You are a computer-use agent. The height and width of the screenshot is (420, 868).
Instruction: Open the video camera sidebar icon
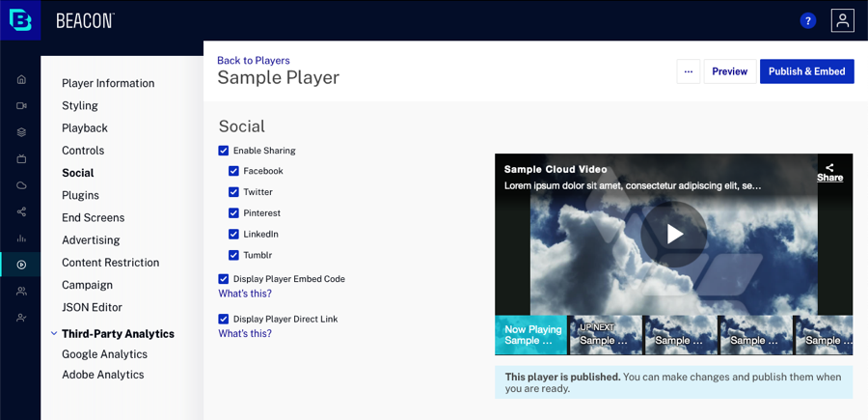(21, 105)
